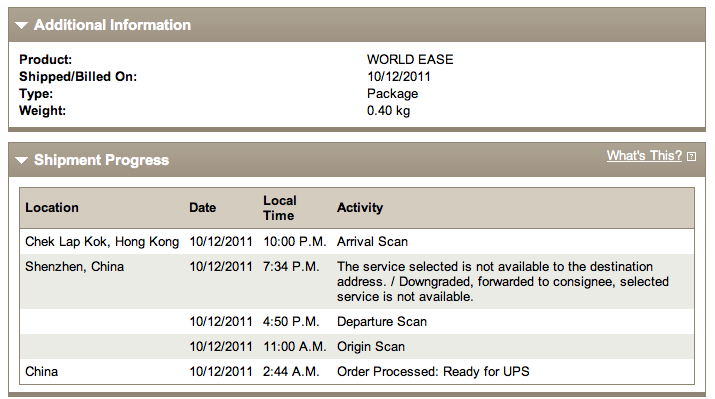Select the Date column header
This screenshot has width=715, height=399.
(x=202, y=207)
